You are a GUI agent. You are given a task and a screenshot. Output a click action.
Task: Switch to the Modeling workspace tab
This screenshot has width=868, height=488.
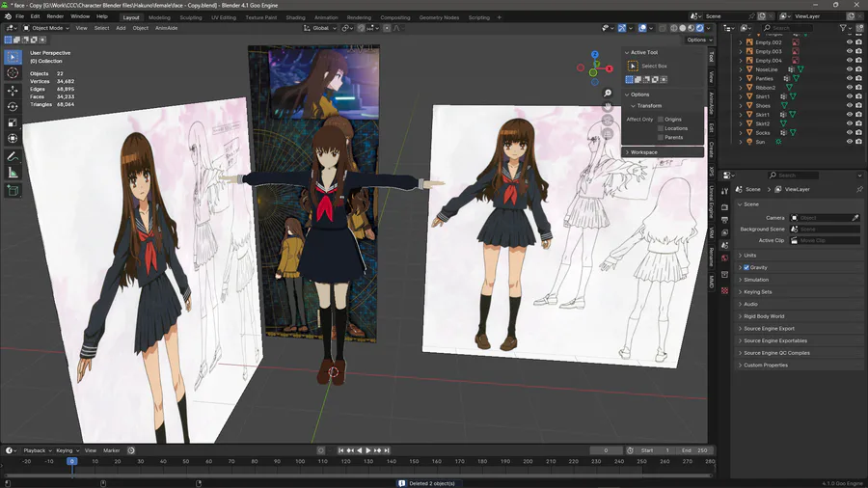pos(159,17)
